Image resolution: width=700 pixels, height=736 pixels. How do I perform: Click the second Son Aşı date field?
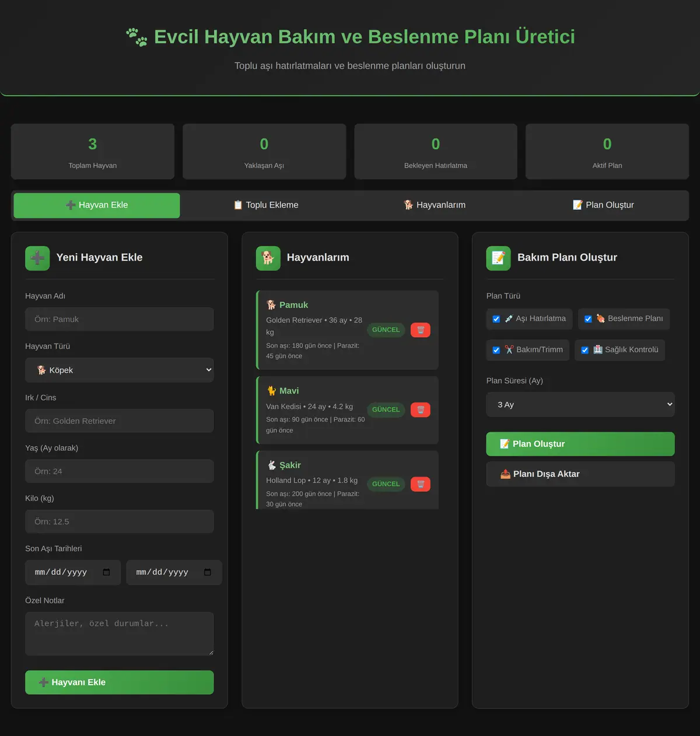point(174,573)
